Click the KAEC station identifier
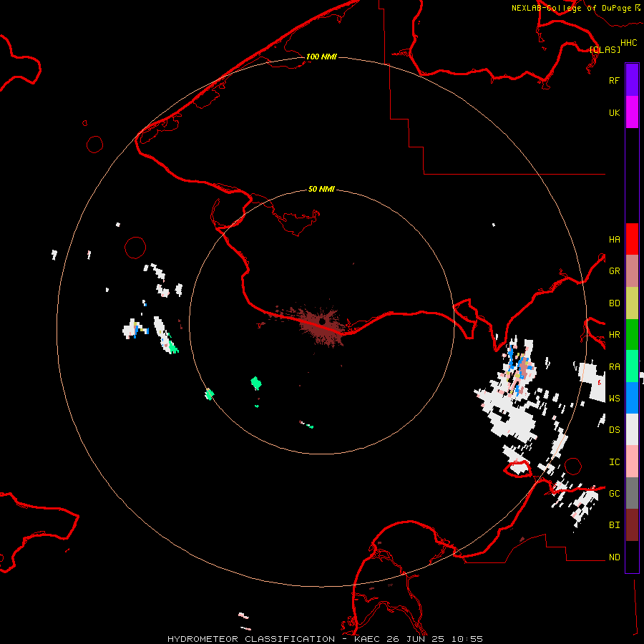 tap(367, 639)
